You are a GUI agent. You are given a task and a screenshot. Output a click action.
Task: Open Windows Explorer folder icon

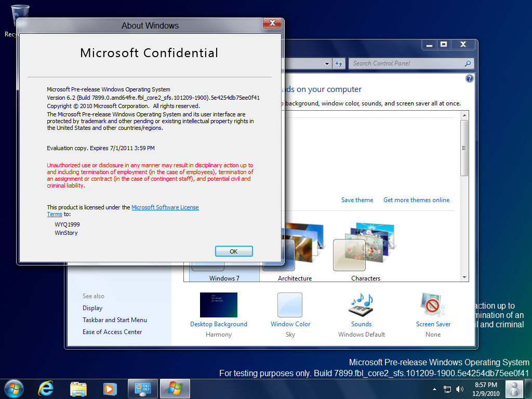point(78,389)
